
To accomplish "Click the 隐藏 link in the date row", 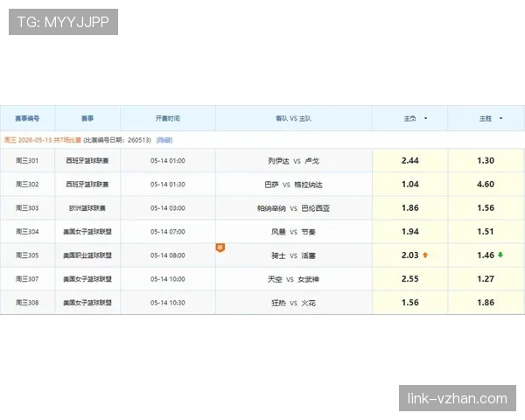I will (x=164, y=140).
